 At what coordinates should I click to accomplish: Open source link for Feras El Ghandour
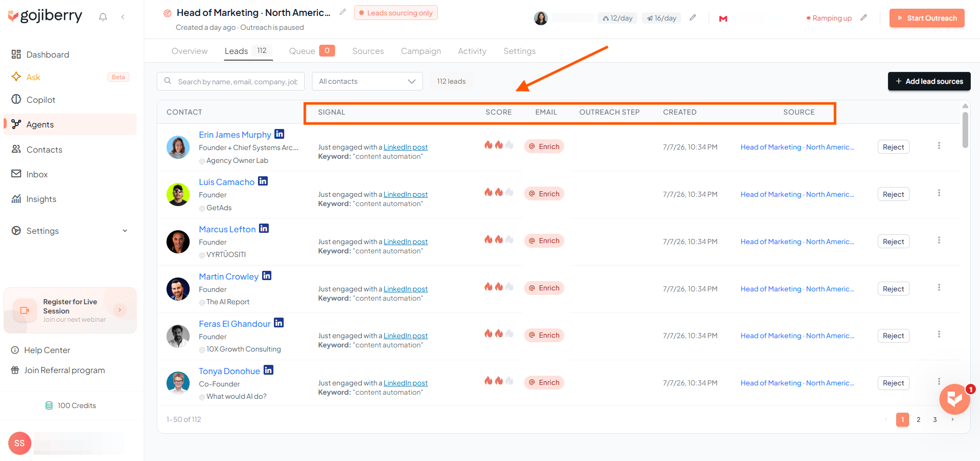797,336
